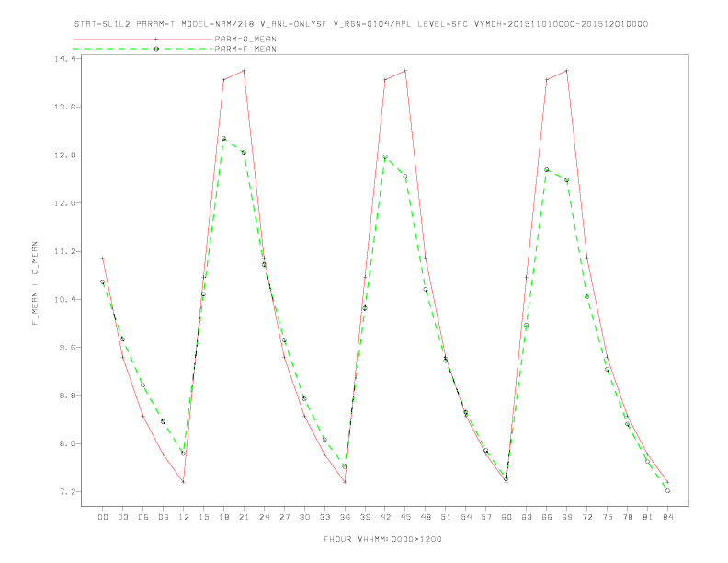Click the x-axis hour label 24

pyautogui.click(x=264, y=517)
